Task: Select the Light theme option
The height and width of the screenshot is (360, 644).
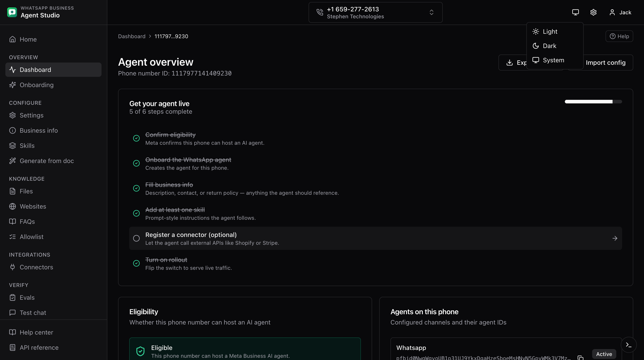Action: pyautogui.click(x=555, y=31)
